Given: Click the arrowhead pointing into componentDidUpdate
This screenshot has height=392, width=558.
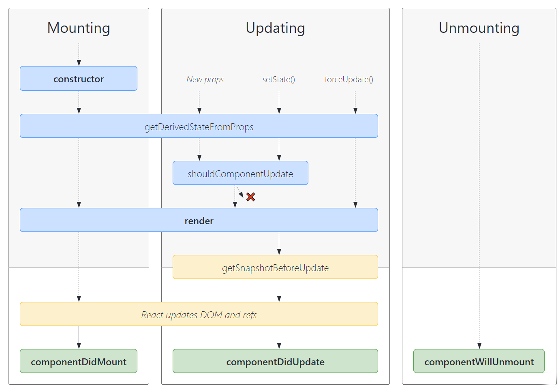Looking at the screenshot, I should 279,346.
